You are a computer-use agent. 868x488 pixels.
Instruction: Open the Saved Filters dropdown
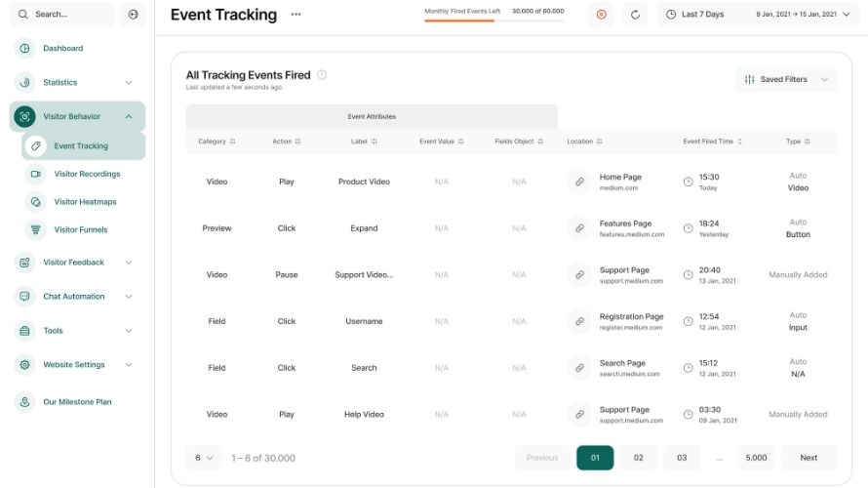click(x=785, y=79)
